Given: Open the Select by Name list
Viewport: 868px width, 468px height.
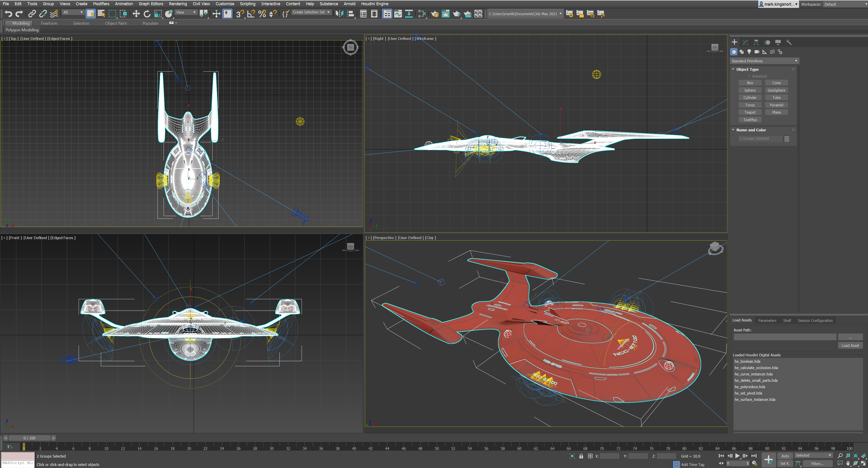Looking at the screenshot, I should [101, 14].
